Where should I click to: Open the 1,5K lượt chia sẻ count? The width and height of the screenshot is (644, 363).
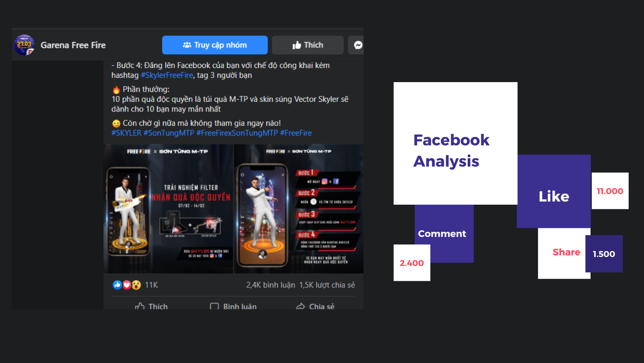(327, 285)
